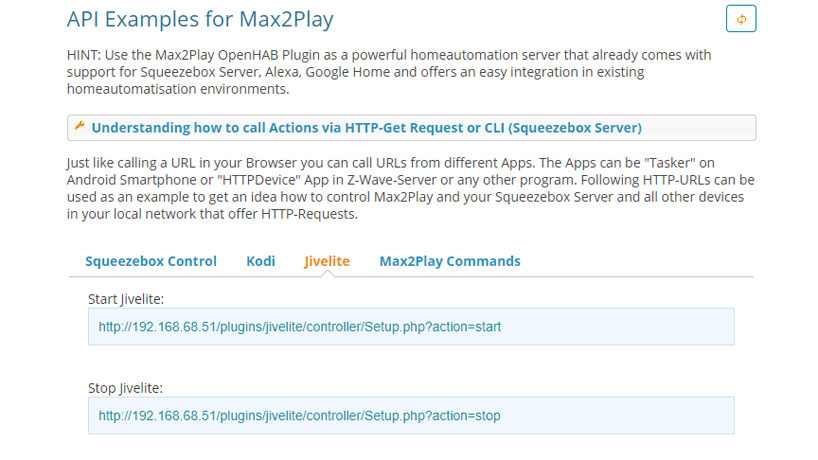Click the paragraph starting 'Just like calling a URL'
The width and height of the screenshot is (818, 460).
point(411,188)
